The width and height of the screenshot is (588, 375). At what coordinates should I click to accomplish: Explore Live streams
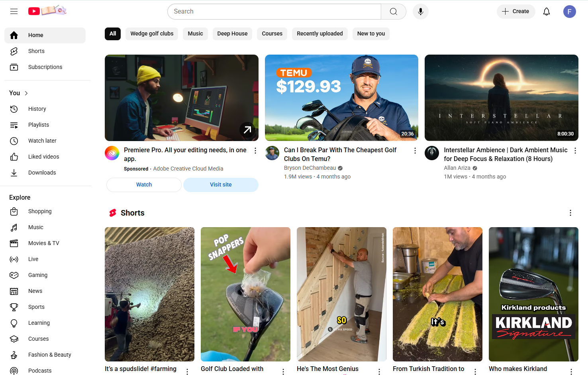[x=45, y=259]
